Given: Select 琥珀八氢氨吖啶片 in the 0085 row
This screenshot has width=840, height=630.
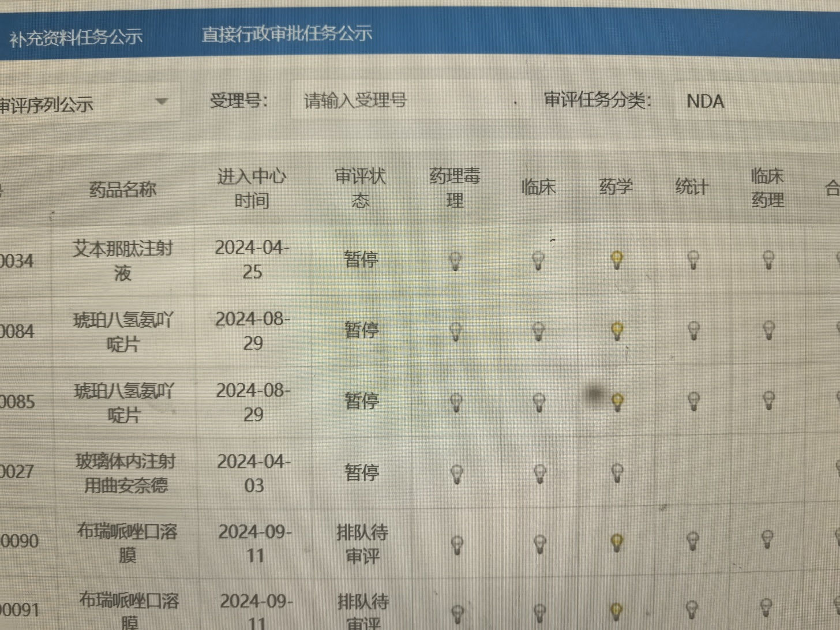Looking at the screenshot, I should click(x=124, y=402).
